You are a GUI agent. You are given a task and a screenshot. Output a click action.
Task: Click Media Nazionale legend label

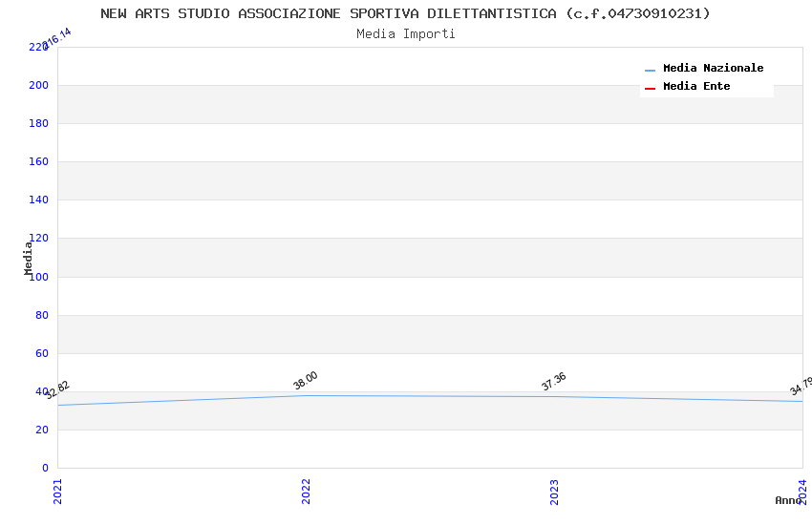[713, 68]
